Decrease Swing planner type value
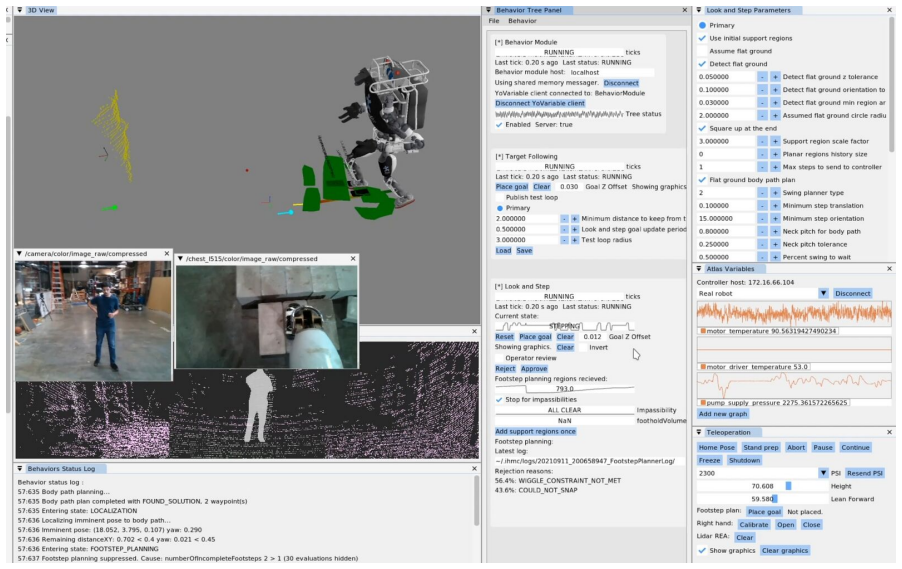This screenshot has width=902, height=569. [762, 193]
